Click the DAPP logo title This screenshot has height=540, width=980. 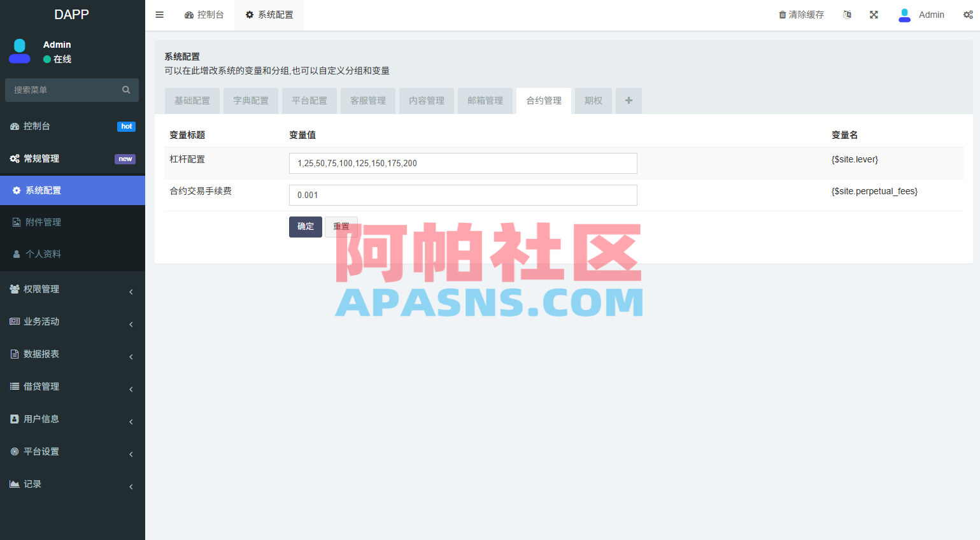pyautogui.click(x=71, y=15)
